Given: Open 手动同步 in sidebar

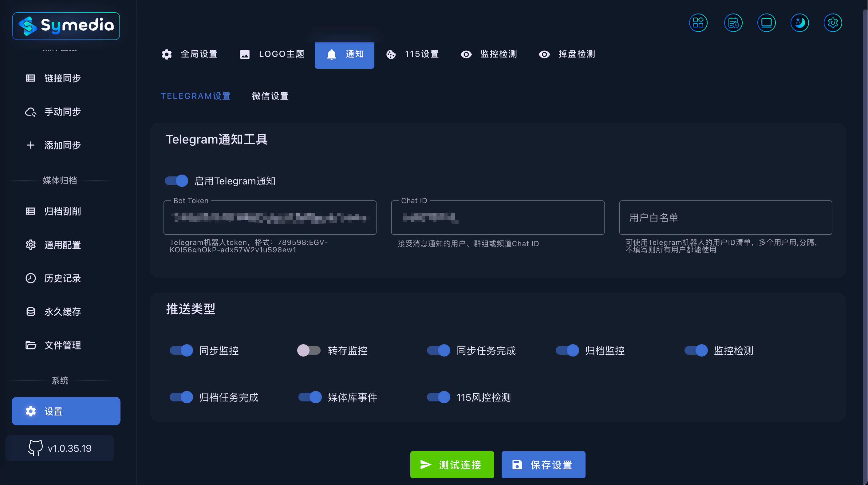Looking at the screenshot, I should click(x=66, y=112).
